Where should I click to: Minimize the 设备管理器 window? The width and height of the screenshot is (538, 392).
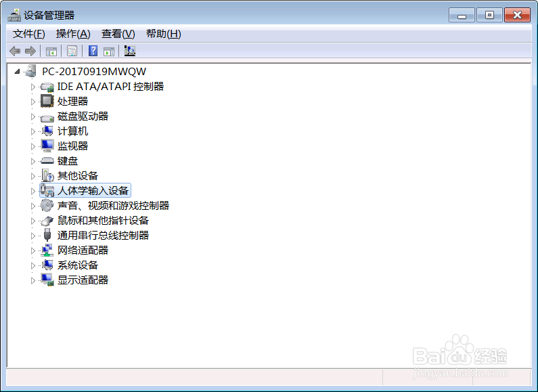[462, 15]
